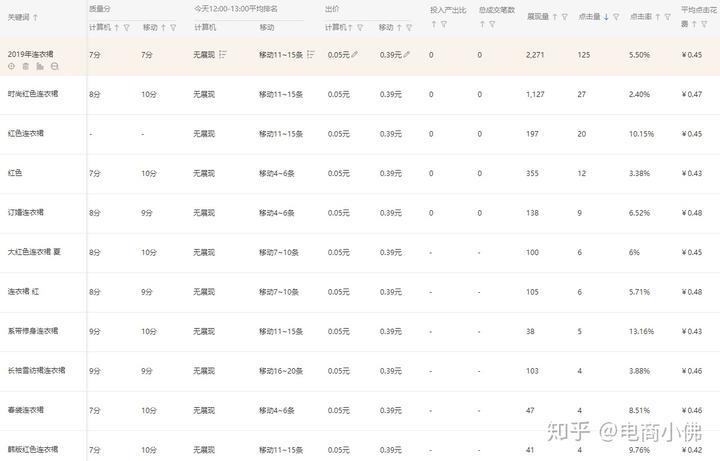Sort by 总成交笔数 column arrow

tap(482, 23)
